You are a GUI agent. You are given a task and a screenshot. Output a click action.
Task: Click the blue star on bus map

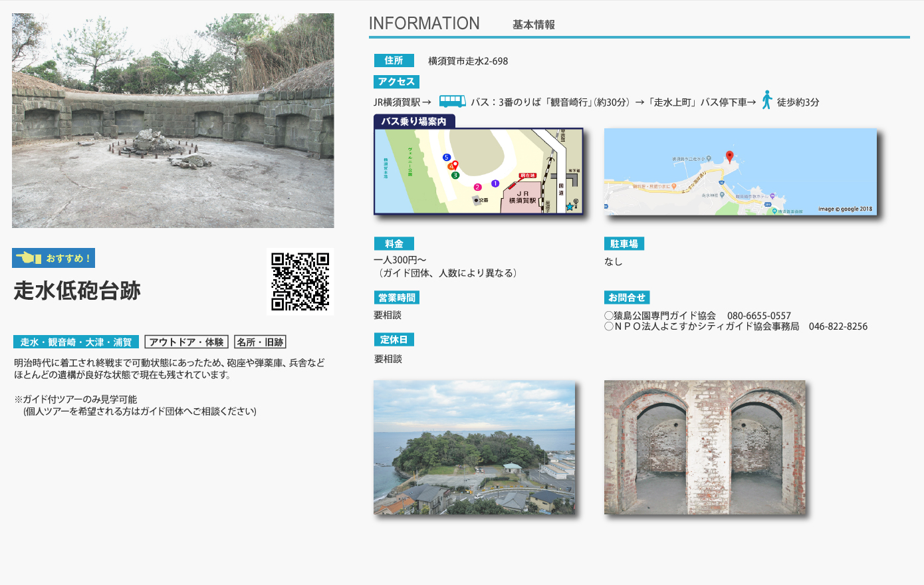(x=570, y=207)
